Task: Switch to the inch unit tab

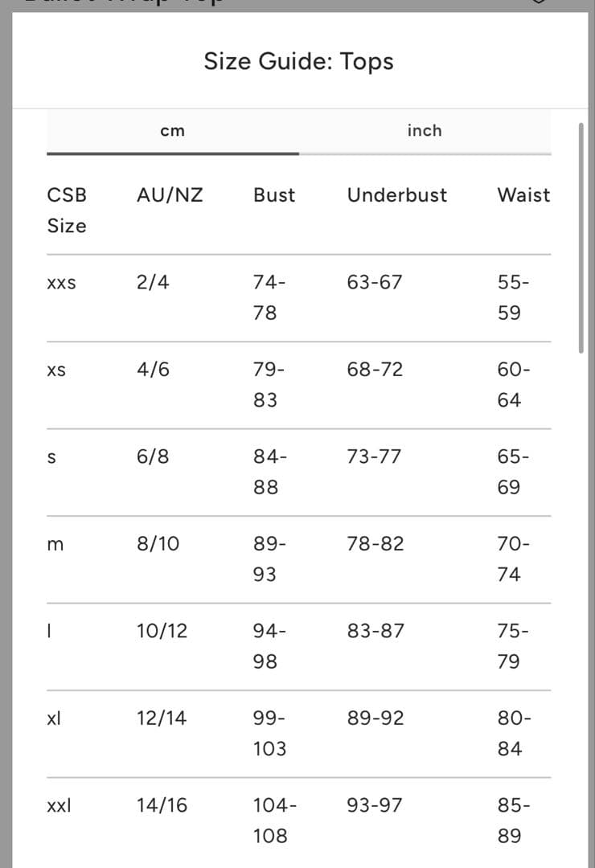Action: (x=425, y=131)
